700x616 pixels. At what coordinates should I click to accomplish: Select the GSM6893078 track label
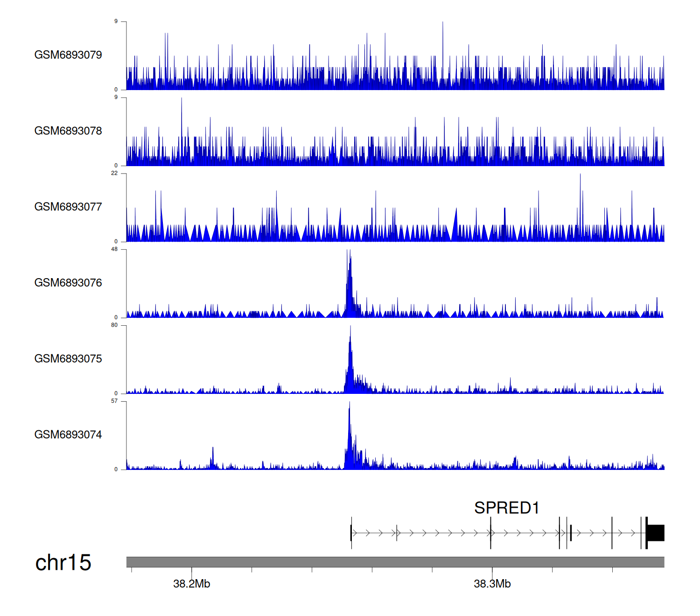68,131
